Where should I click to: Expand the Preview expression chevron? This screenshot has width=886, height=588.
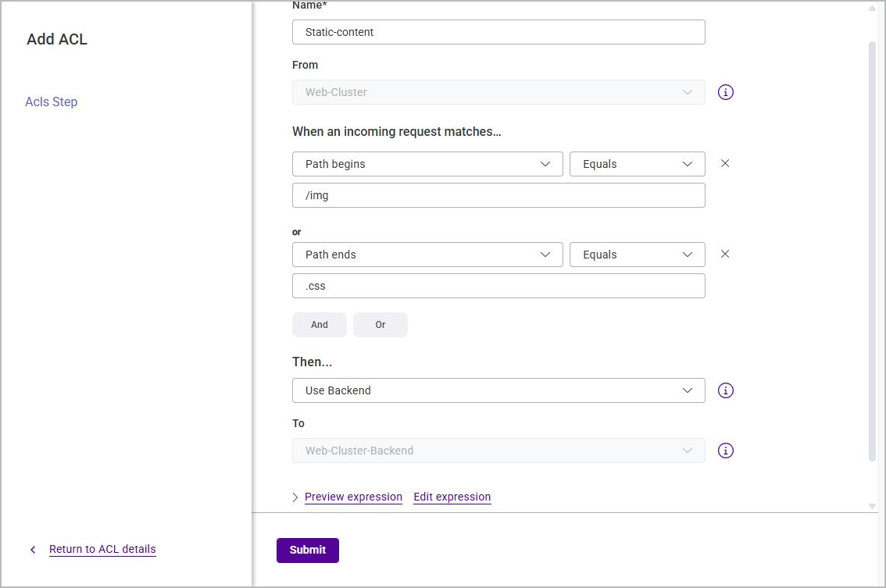[x=295, y=497]
